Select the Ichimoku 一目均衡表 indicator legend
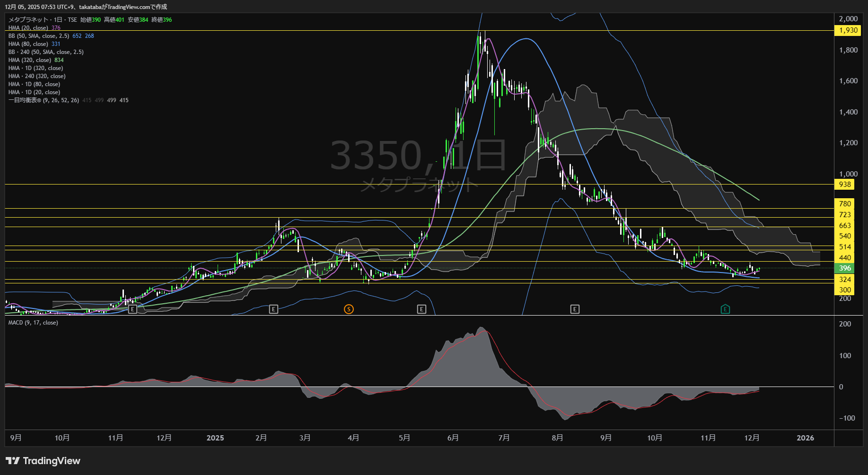This screenshot has height=475, width=868. (44, 100)
